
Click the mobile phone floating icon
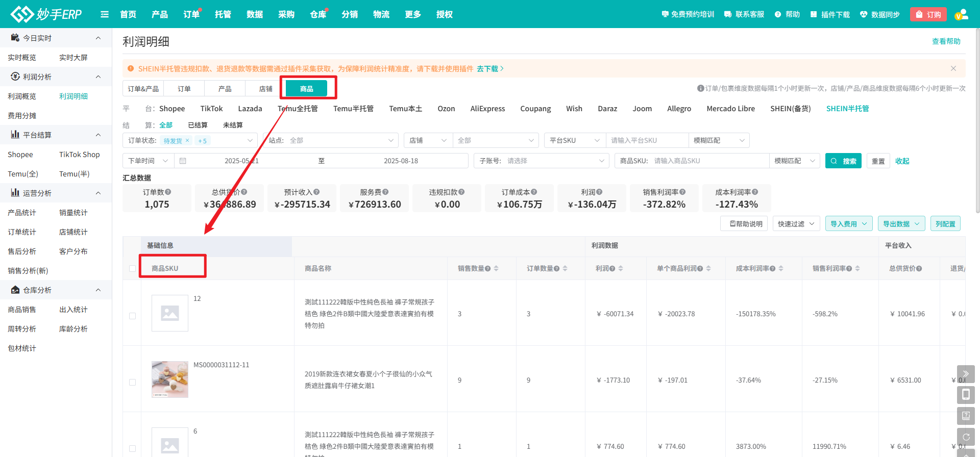coord(966,395)
